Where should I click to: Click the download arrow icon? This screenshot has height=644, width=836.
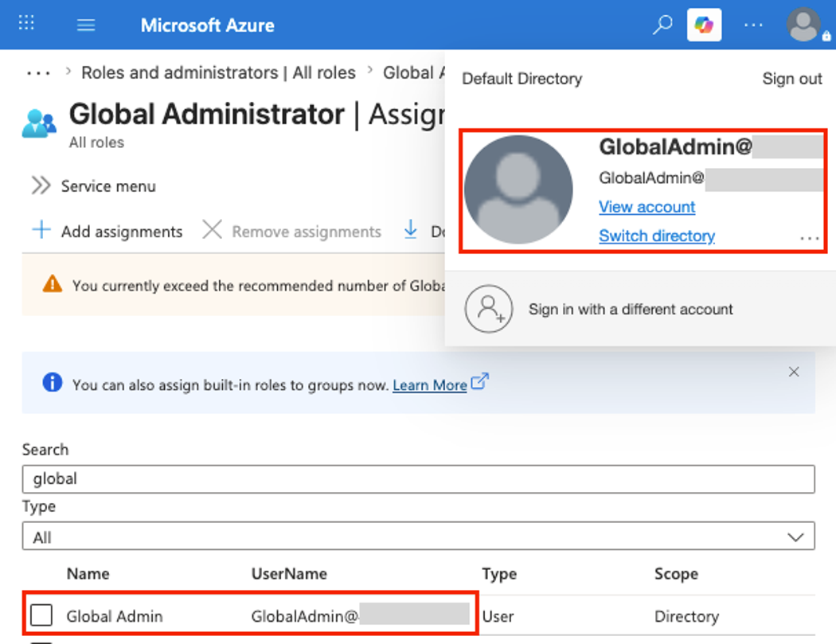[411, 230]
